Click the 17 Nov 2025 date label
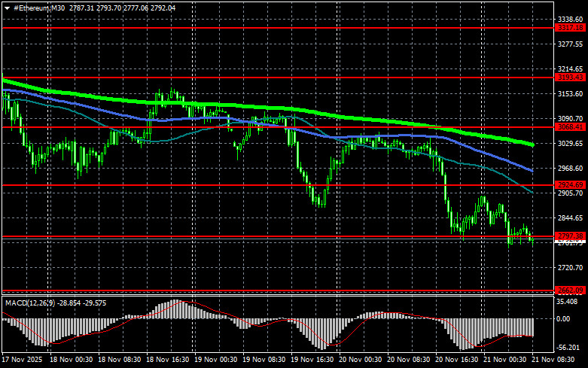This screenshot has height=368, width=588. 23,360
